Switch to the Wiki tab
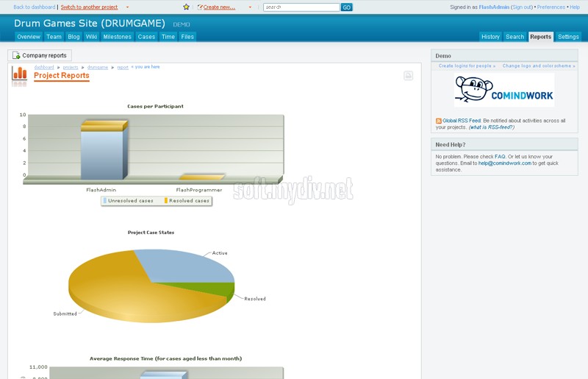 coord(91,37)
